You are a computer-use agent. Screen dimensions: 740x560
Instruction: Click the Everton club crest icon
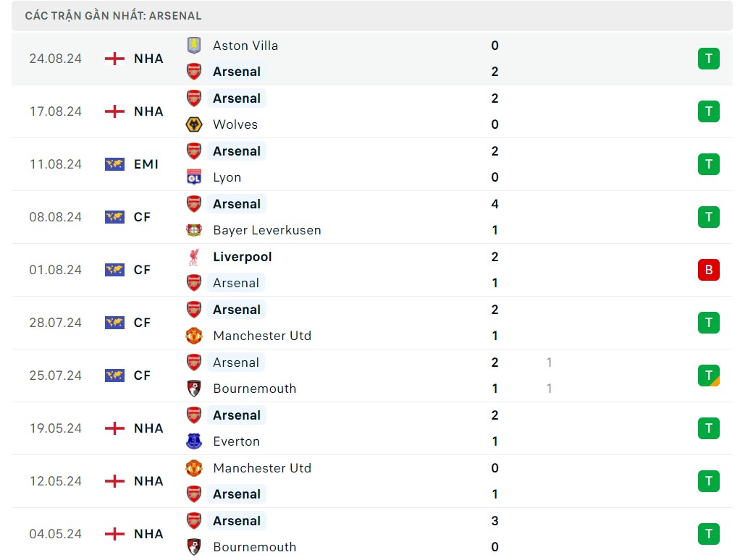pos(193,441)
